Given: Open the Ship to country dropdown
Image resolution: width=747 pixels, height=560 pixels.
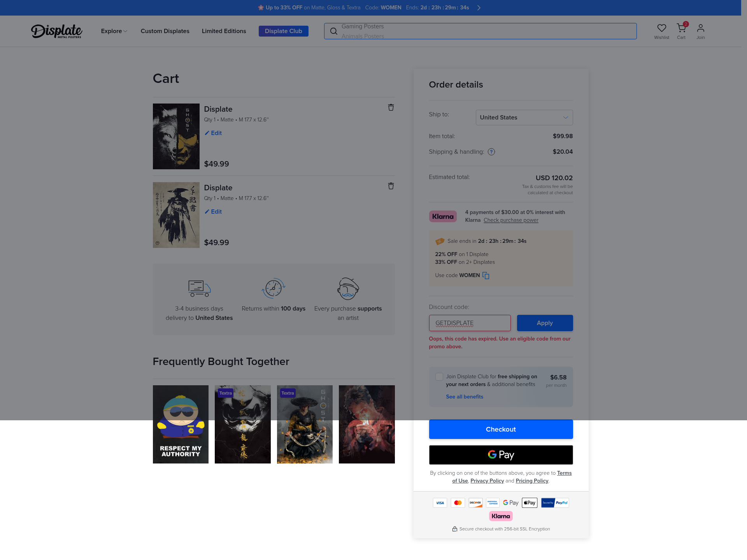Looking at the screenshot, I should [524, 118].
